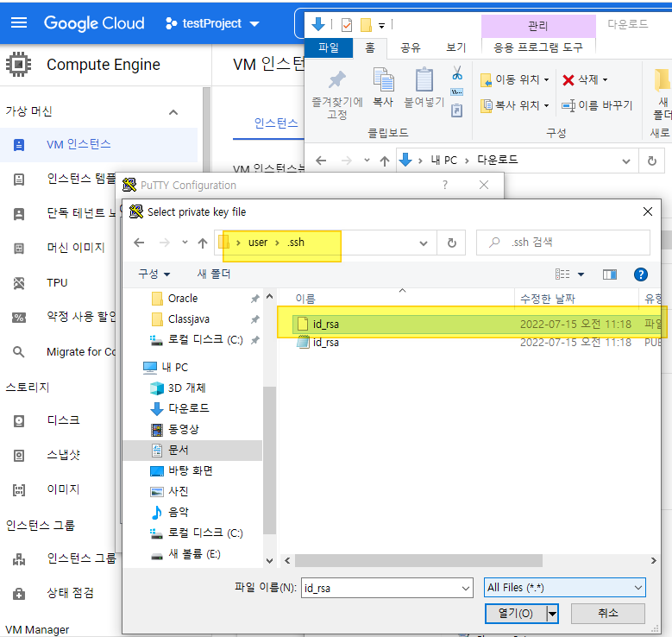The image size is (672, 637).
Task: Click the 이미지 sidebar icon
Action: pos(19,489)
